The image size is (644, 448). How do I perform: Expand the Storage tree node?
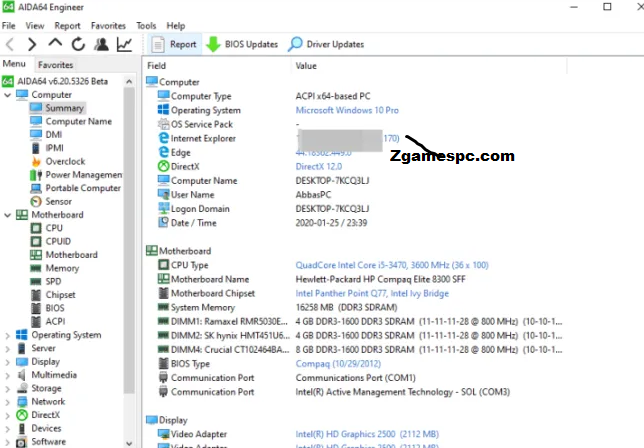(x=7, y=388)
